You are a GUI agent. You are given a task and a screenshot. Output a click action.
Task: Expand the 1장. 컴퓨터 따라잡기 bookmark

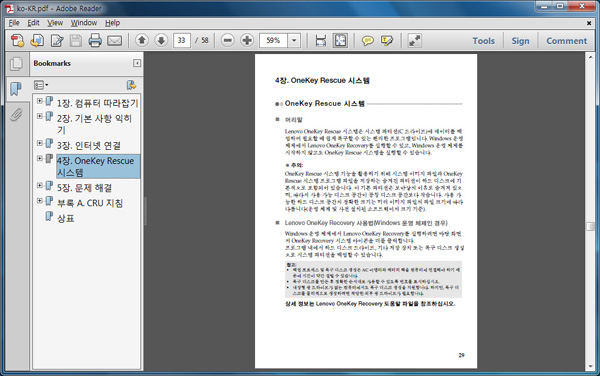(39, 101)
